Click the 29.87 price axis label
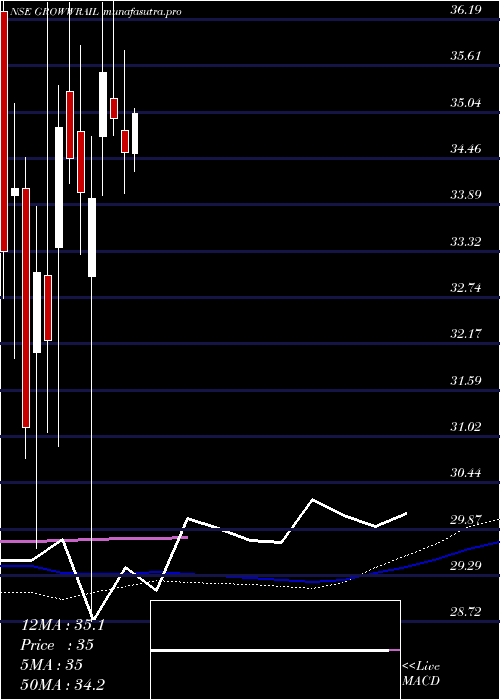This screenshot has height=700, width=500. (x=466, y=519)
